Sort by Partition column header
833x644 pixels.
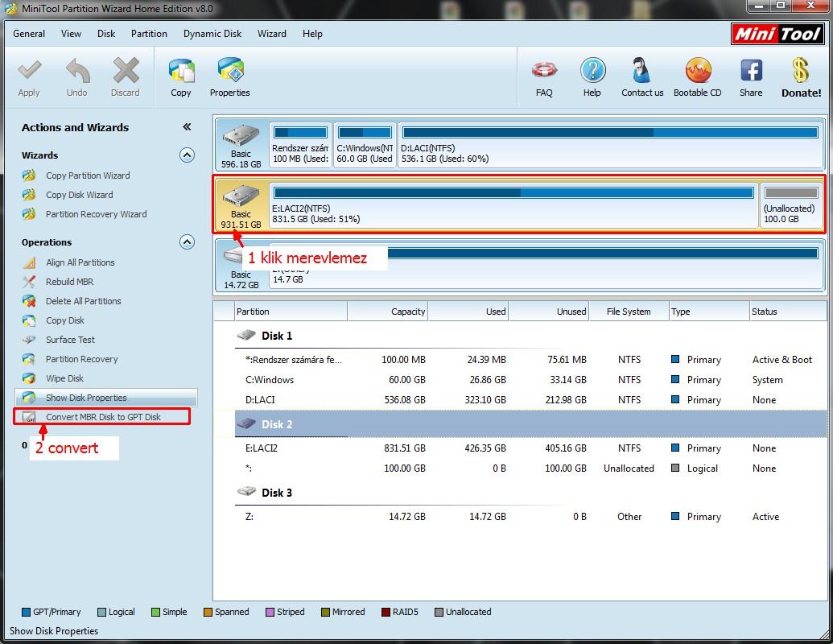coord(291,312)
